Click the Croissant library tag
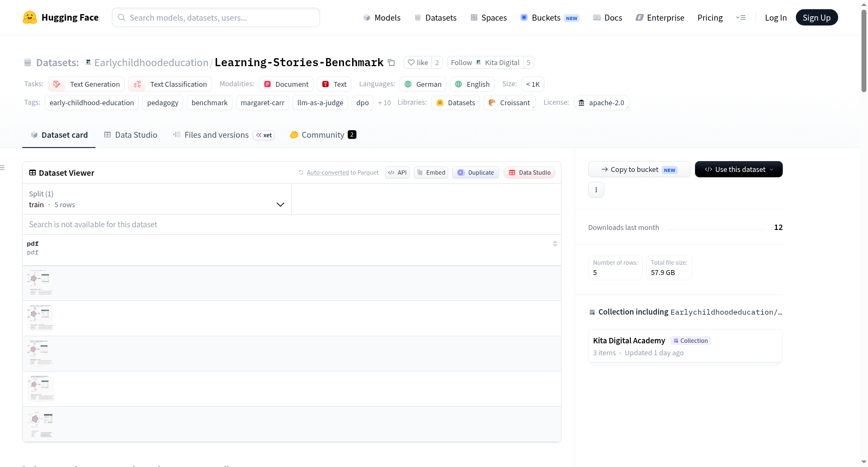This screenshot has height=467, width=868. (x=509, y=103)
